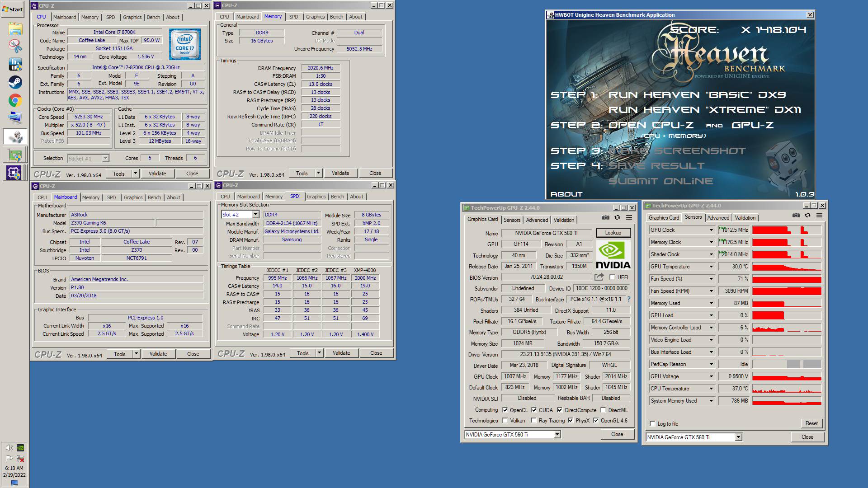The width and height of the screenshot is (868, 488).
Task: Toggle the DirectCompute checkbox
Action: [560, 410]
